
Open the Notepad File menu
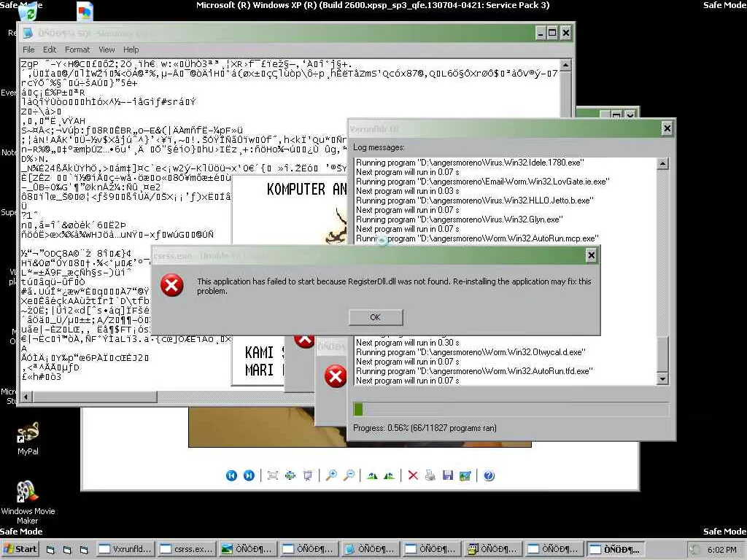28,50
